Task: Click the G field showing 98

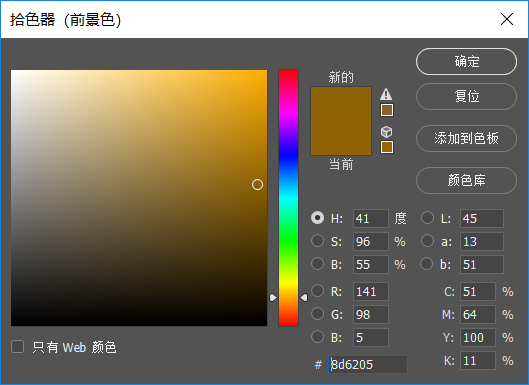Action: [371, 314]
